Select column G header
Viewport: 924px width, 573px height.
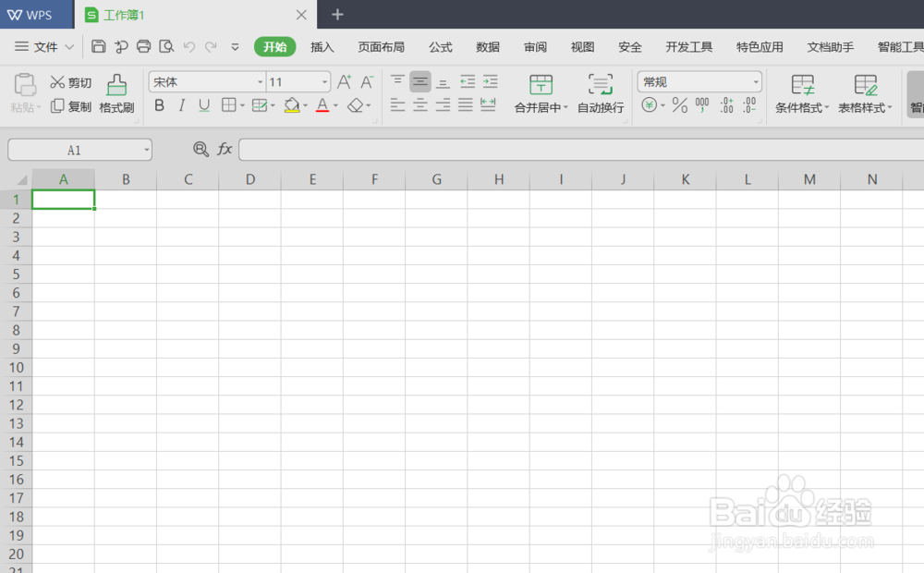coord(437,179)
